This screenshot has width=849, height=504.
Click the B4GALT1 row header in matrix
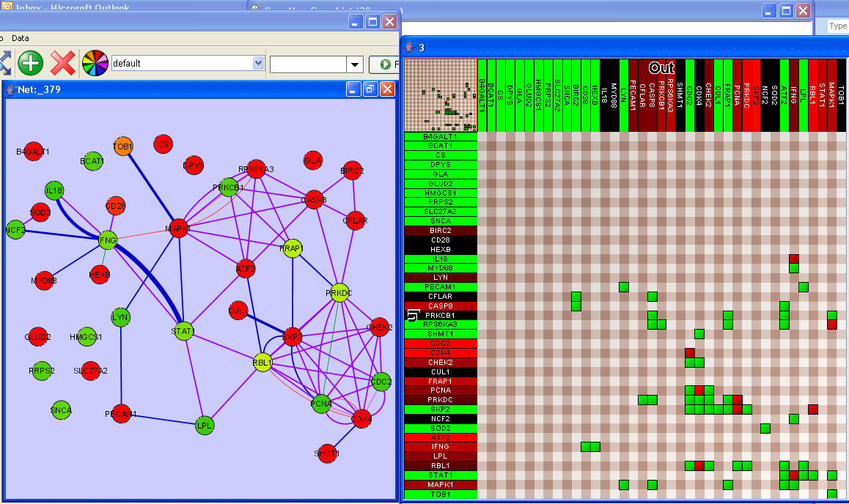[x=441, y=136]
